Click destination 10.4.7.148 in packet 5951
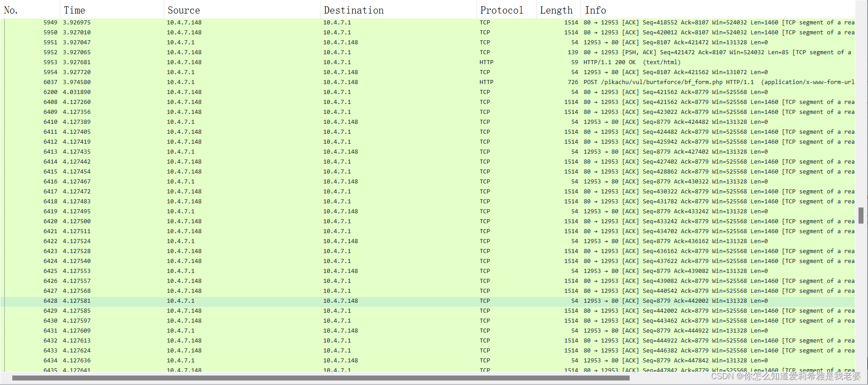 tap(340, 42)
